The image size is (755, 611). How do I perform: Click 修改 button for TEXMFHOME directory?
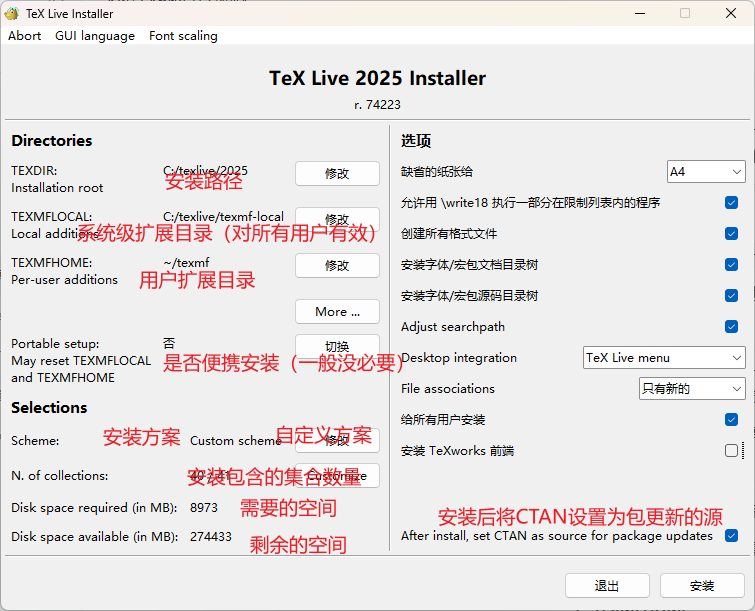click(337, 265)
